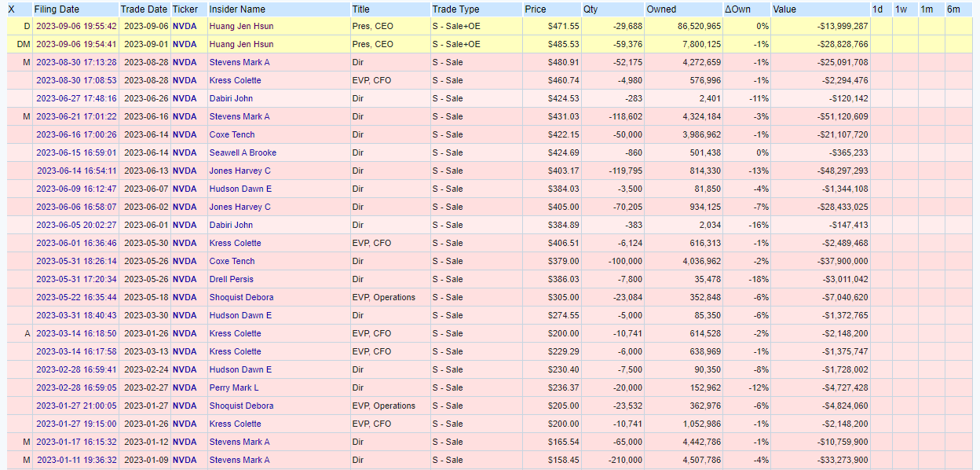Click the 1m column header
The width and height of the screenshot is (980, 470).
(x=927, y=9)
